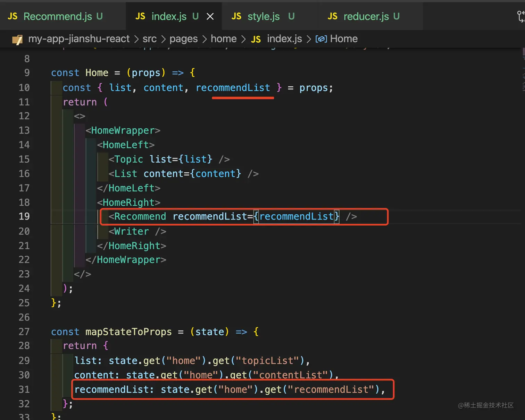Click the '<HomeWrapper>' opening tag

pyautogui.click(x=123, y=130)
